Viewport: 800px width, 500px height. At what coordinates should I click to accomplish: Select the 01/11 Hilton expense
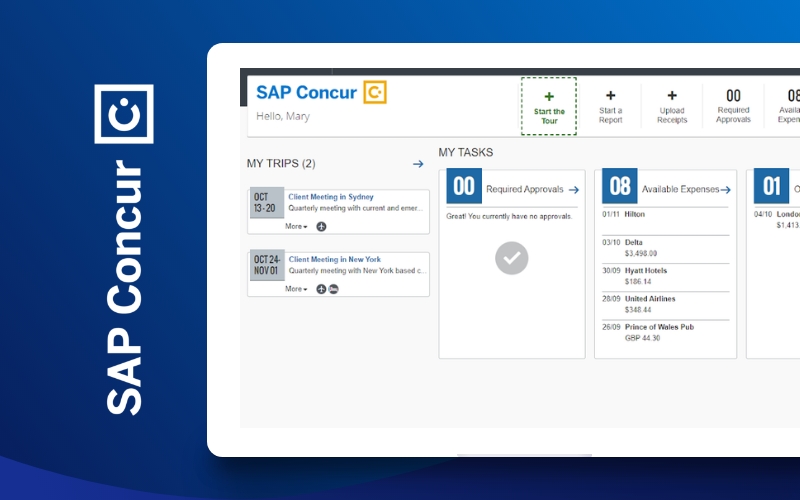point(665,221)
